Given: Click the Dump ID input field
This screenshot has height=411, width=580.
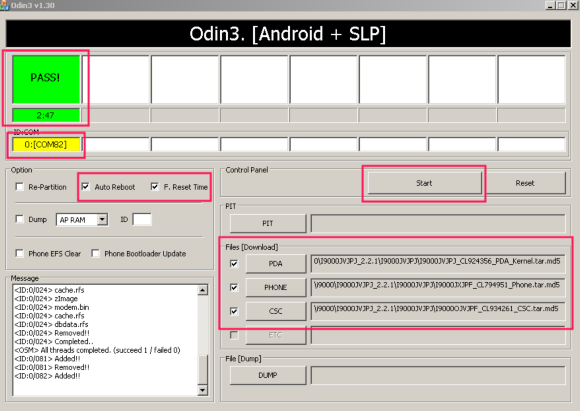Looking at the screenshot, I should pos(142,219).
